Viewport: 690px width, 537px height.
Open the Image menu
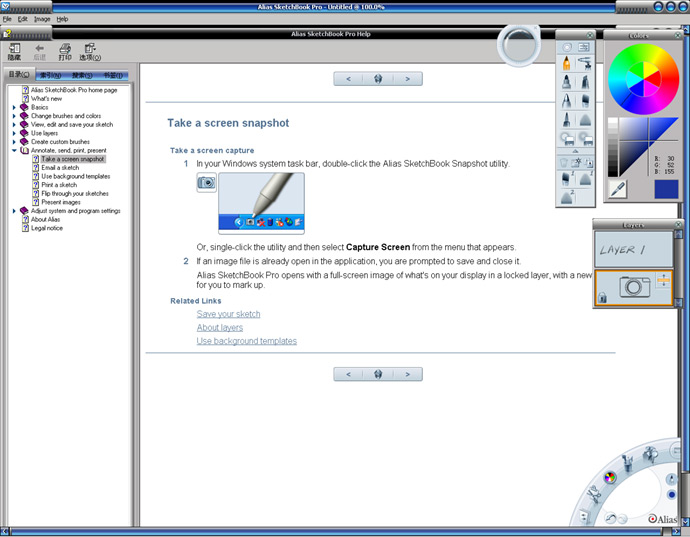42,19
